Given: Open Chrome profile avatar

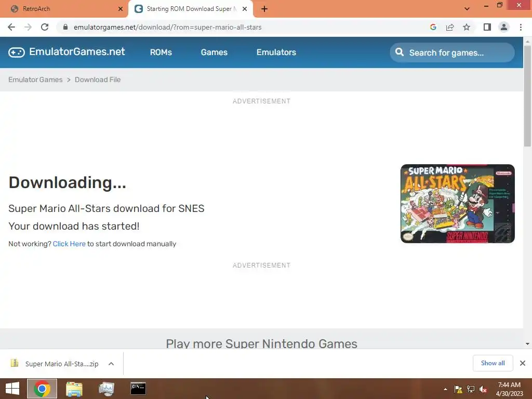Looking at the screenshot, I should click(504, 27).
